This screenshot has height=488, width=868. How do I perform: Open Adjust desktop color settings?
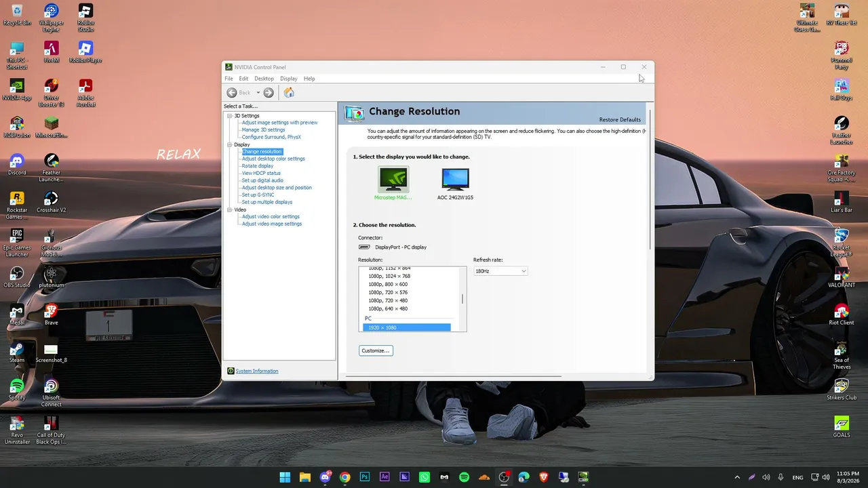point(273,159)
